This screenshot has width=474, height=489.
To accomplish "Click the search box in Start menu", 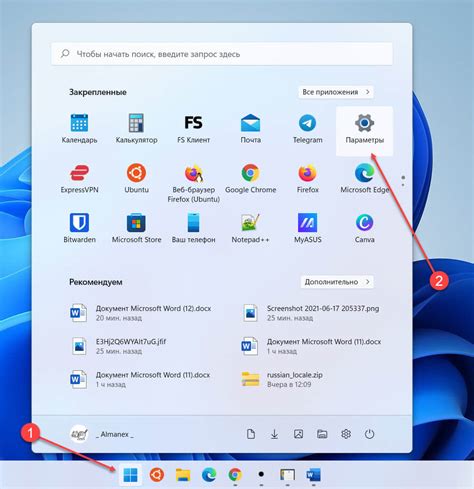I will pyautogui.click(x=222, y=54).
